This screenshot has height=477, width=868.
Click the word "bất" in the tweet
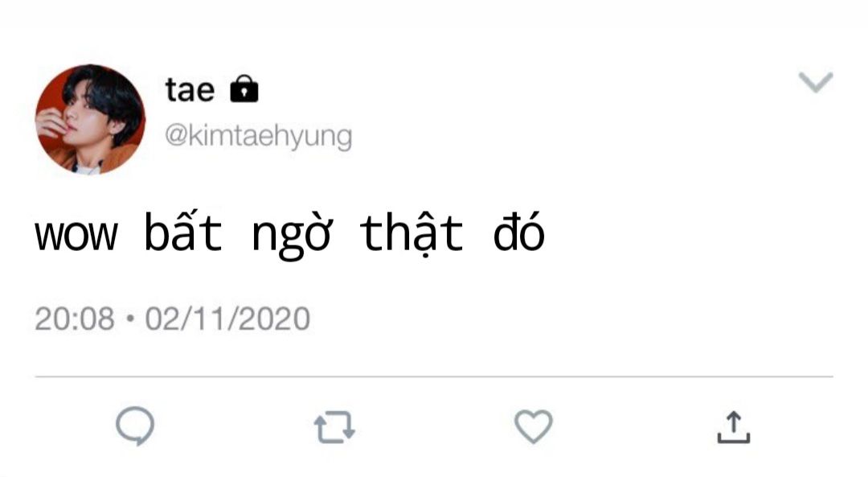[x=183, y=233]
